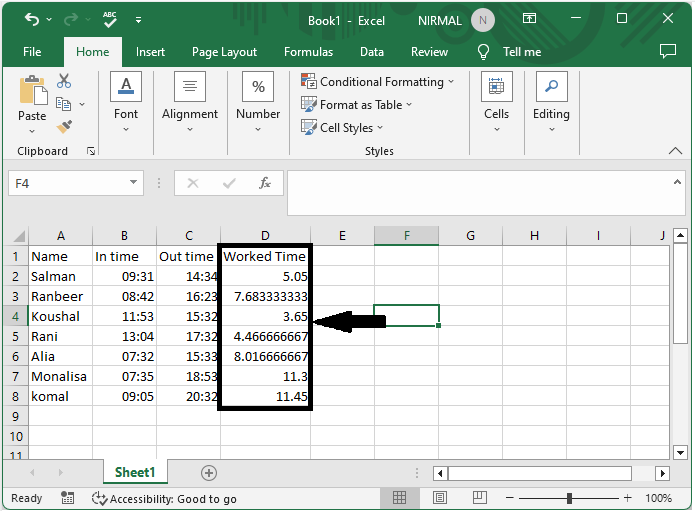Click the Cut scissors icon
The height and width of the screenshot is (511, 695).
64,82
